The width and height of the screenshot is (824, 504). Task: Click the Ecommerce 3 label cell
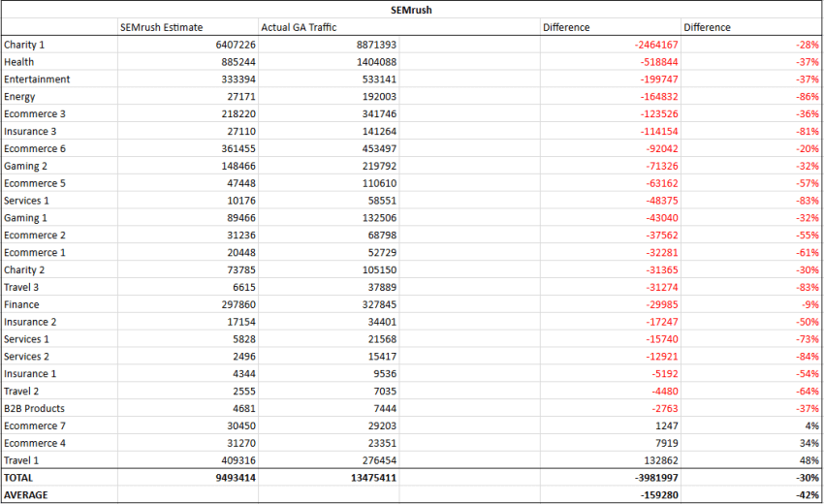click(x=59, y=114)
